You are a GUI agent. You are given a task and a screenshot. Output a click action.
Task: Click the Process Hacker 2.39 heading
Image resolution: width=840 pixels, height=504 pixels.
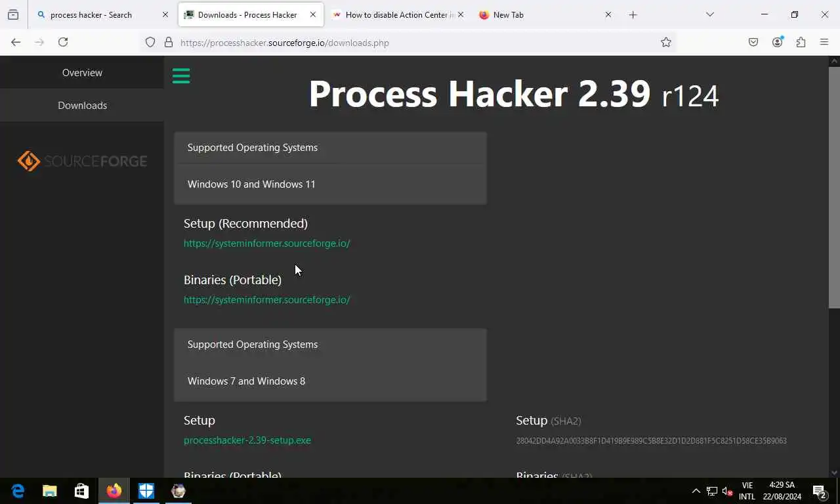pyautogui.click(x=514, y=94)
